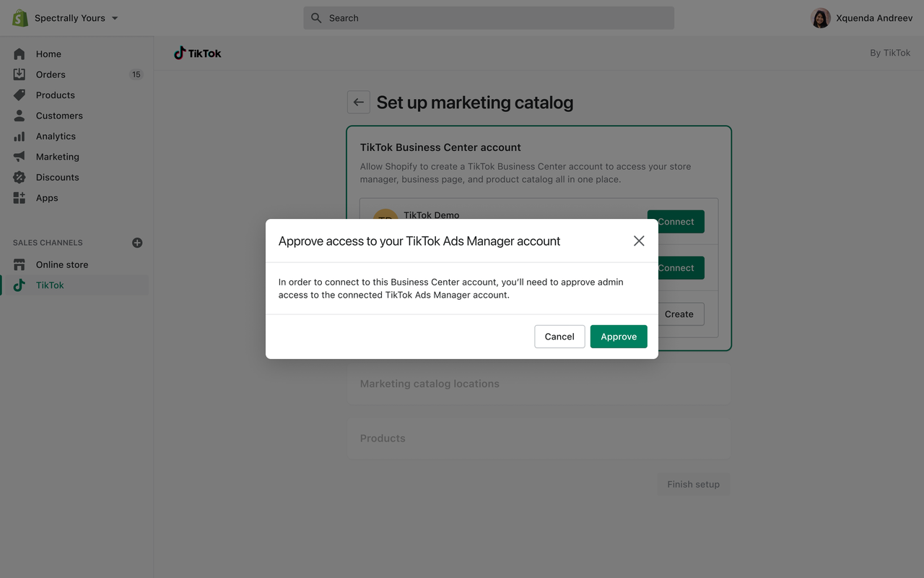Viewport: 924px width, 578px height.
Task: Click the Products tag icon
Action: [x=19, y=95]
